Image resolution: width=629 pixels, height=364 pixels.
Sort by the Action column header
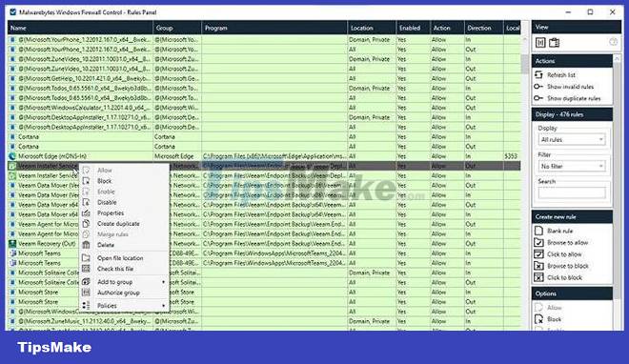[447, 28]
